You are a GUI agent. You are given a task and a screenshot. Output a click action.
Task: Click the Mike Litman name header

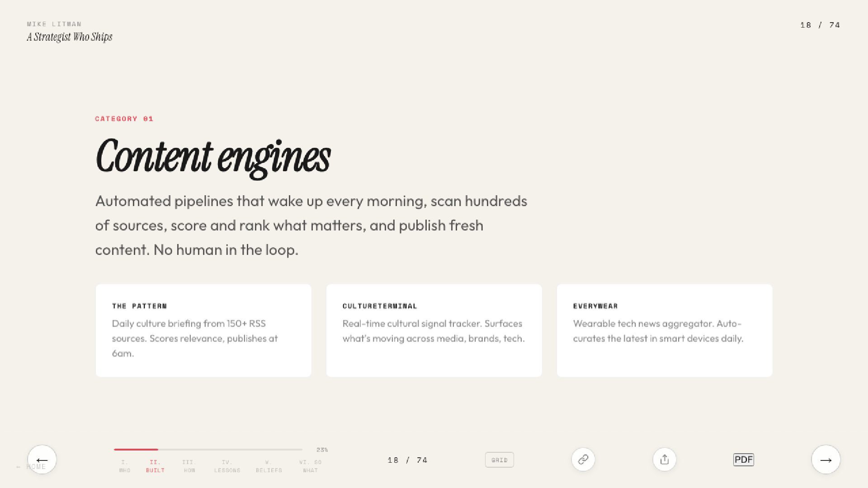point(54,24)
